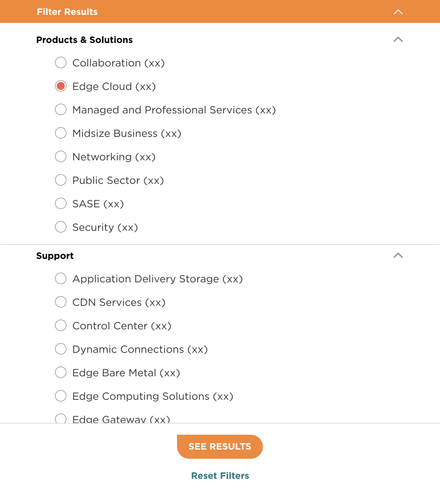Click the Reset Filters link

[x=220, y=476]
